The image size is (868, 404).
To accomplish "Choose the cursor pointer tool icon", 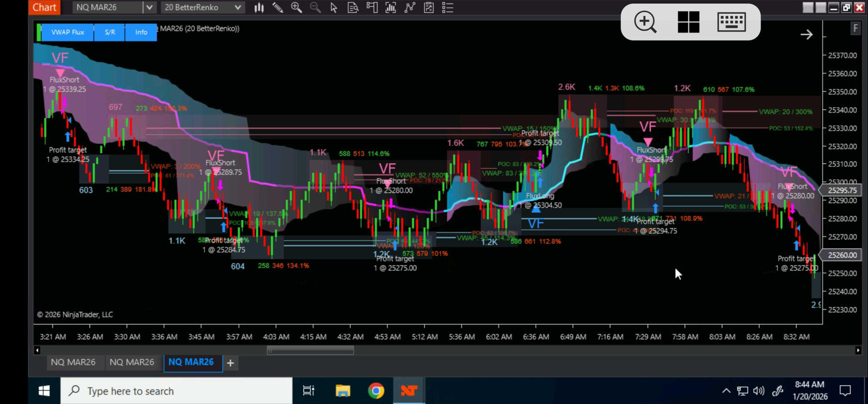I will click(334, 7).
